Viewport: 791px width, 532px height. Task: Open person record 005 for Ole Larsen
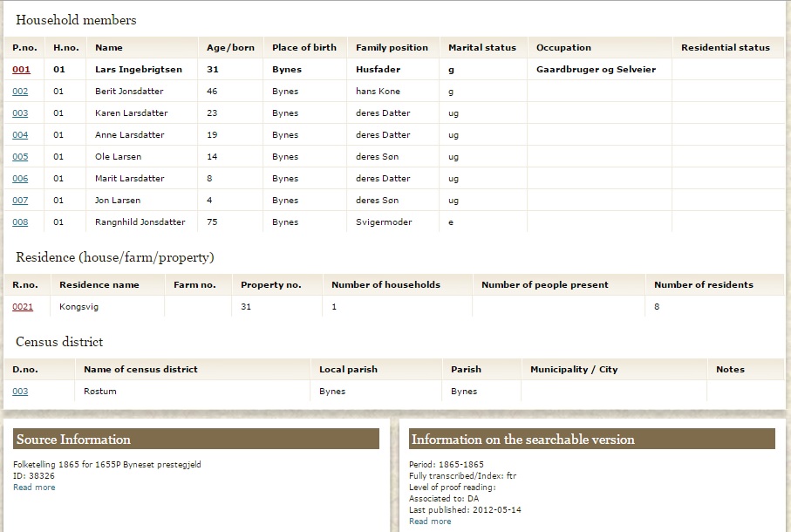tap(20, 156)
